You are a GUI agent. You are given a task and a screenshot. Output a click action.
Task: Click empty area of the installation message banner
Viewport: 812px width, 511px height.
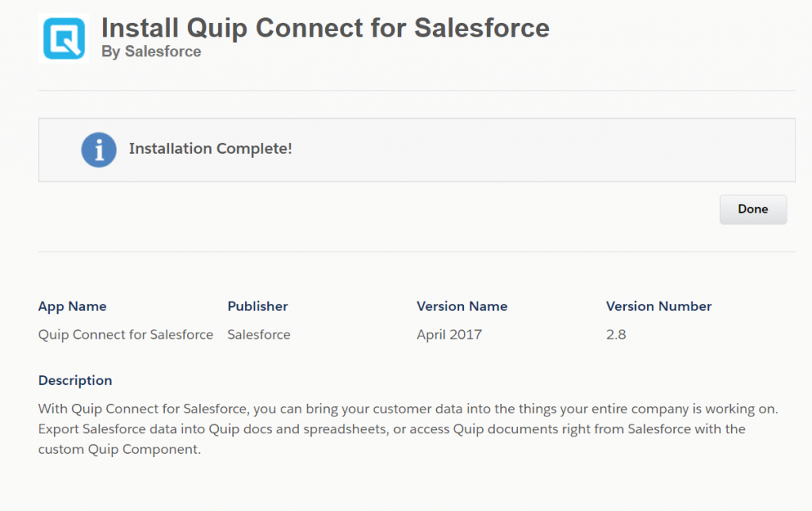[539, 150]
